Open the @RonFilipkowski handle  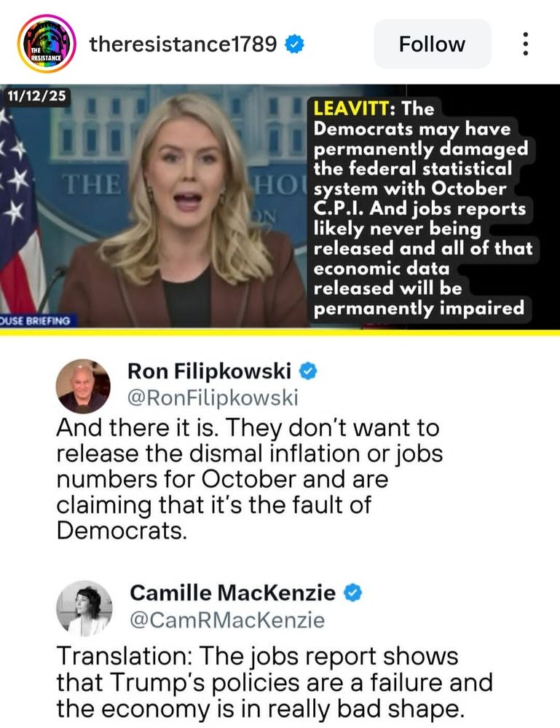pos(213,398)
